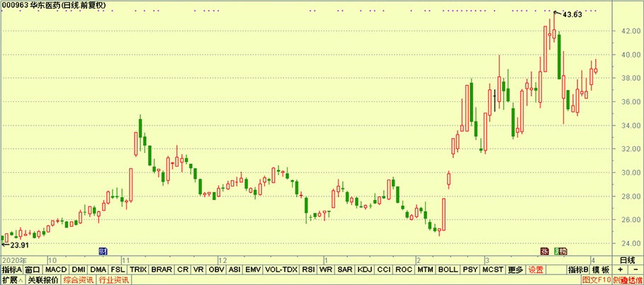Select the ASI indicator tab

pos(235,270)
